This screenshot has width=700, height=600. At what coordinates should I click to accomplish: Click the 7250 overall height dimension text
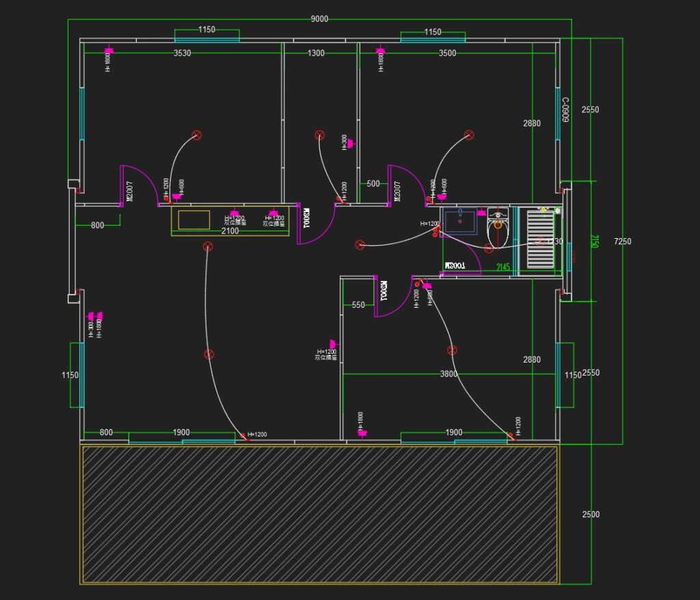coord(623,242)
